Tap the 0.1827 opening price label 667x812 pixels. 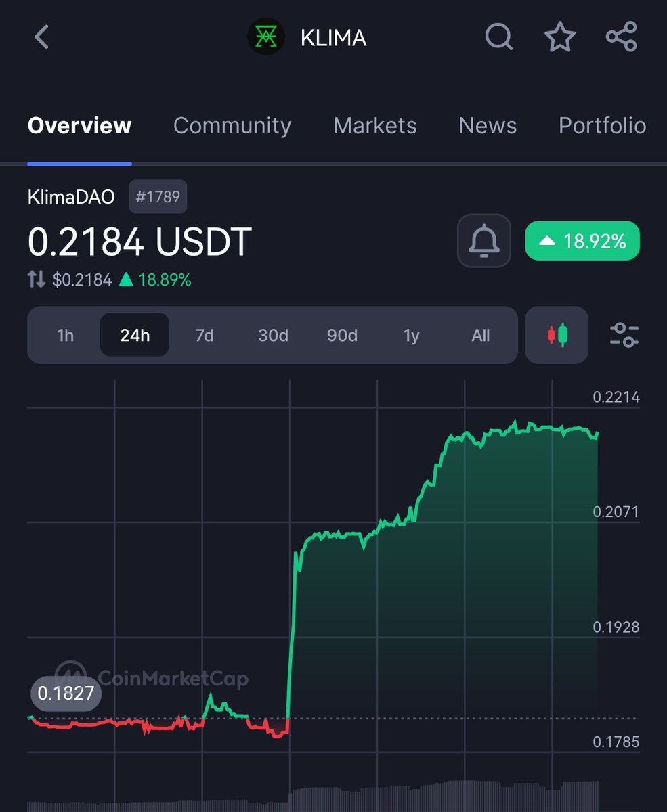click(x=66, y=694)
